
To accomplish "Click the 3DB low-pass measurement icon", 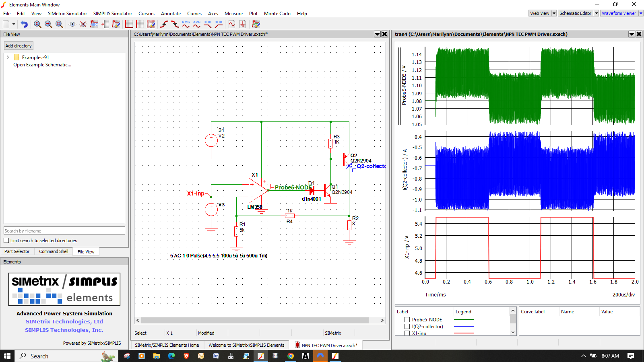I will (208, 24).
